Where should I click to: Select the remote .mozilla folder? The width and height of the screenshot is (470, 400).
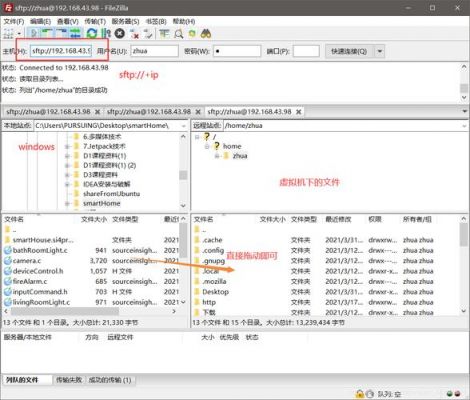click(x=214, y=281)
